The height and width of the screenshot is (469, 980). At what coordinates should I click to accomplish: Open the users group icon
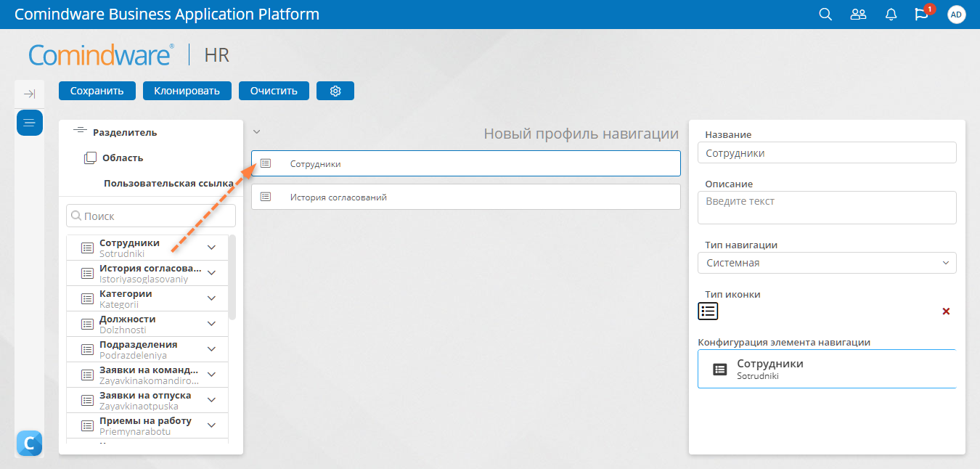[858, 15]
